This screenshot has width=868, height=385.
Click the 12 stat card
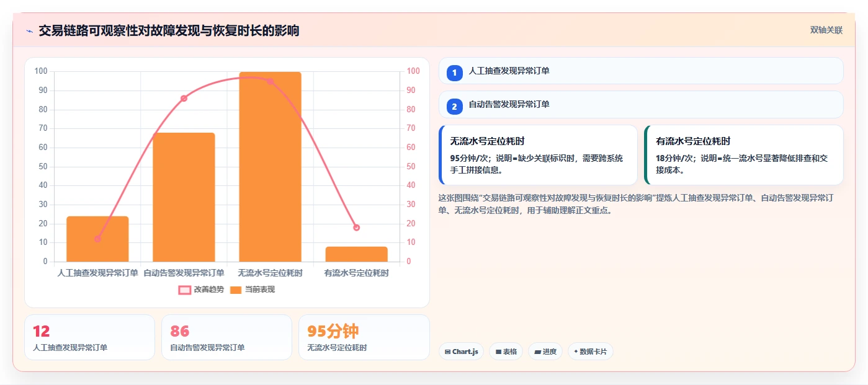point(89,337)
